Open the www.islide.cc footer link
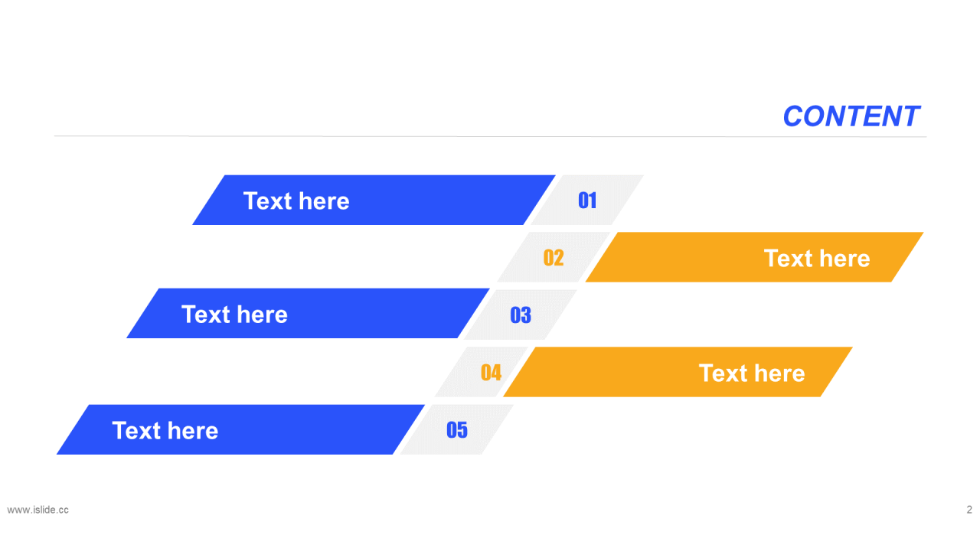The image size is (980, 551). [38, 510]
